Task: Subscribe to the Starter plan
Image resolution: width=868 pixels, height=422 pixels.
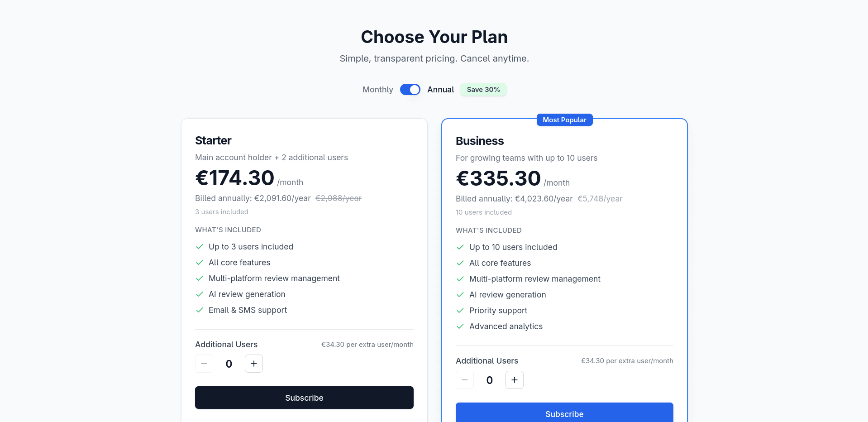Action: (x=304, y=398)
